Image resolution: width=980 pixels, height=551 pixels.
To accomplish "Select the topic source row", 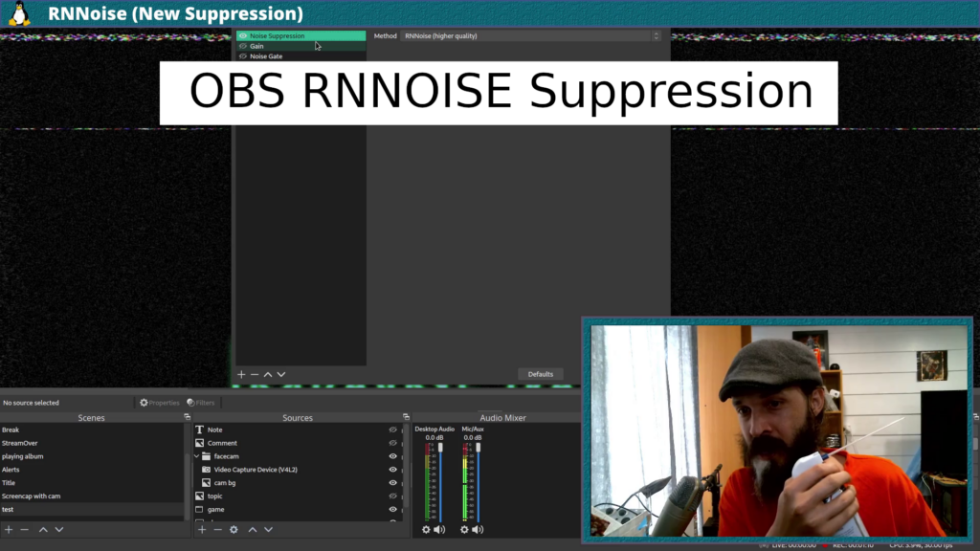I will 300,496.
